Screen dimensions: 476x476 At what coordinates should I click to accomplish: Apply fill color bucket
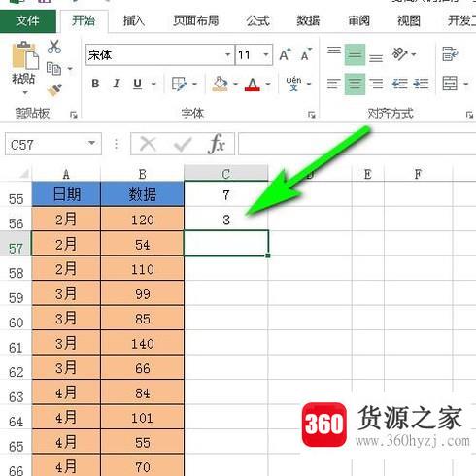[x=220, y=84]
